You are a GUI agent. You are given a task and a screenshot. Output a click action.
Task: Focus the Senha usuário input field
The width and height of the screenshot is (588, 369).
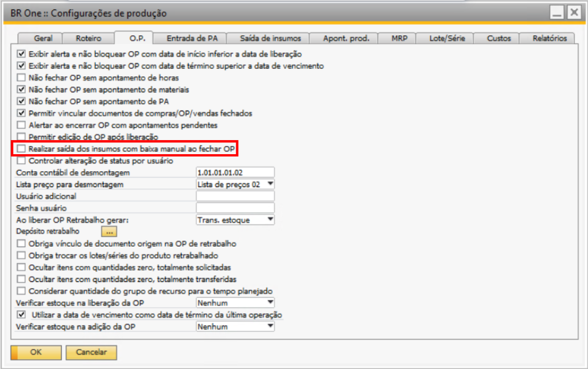click(235, 208)
